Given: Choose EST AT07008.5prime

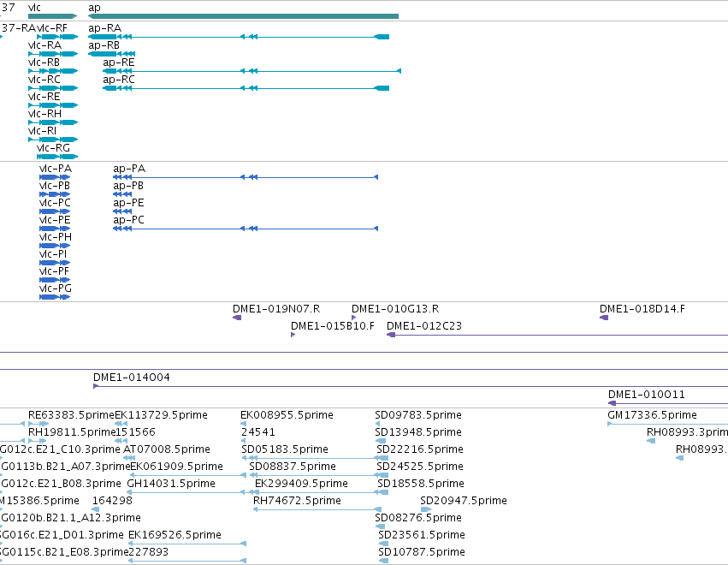Looking at the screenshot, I should (167, 449).
